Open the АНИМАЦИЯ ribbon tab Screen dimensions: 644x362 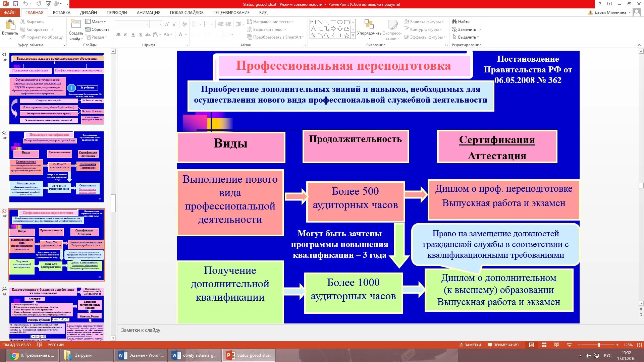coord(148,12)
